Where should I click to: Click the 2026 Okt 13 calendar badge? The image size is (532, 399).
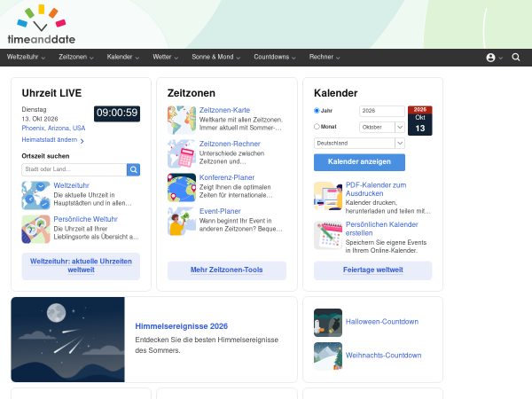click(x=420, y=121)
